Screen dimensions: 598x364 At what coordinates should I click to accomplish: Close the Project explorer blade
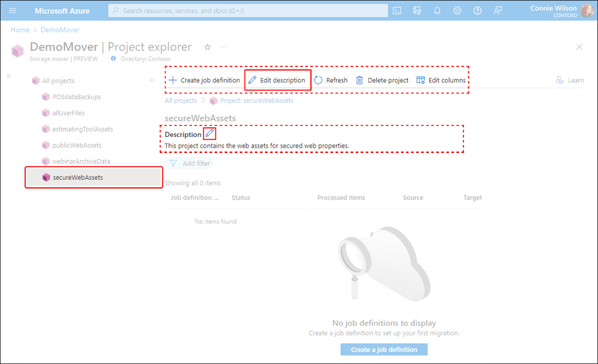coord(579,47)
